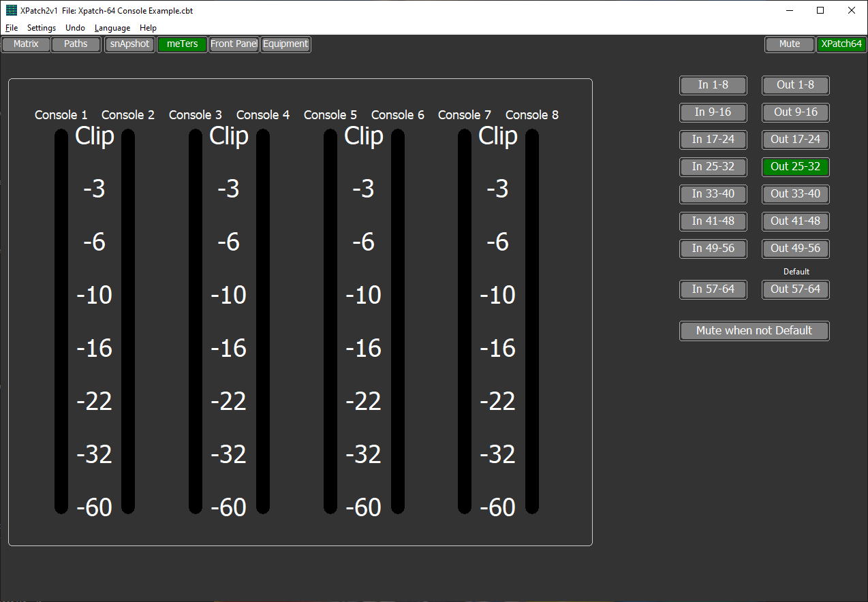Open the Paths view
The height and width of the screenshot is (602, 868).
(76, 44)
